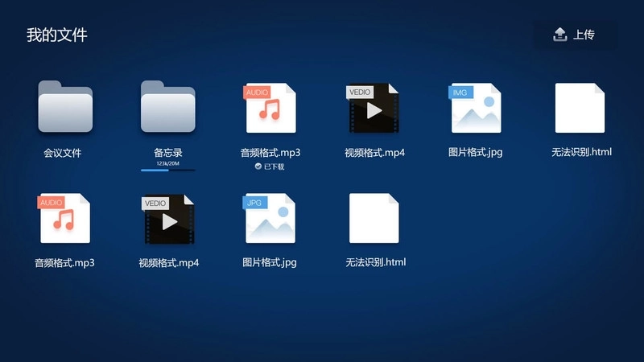Open the blank html file right of IMG image
This screenshot has width=644, height=362.
[x=580, y=108]
